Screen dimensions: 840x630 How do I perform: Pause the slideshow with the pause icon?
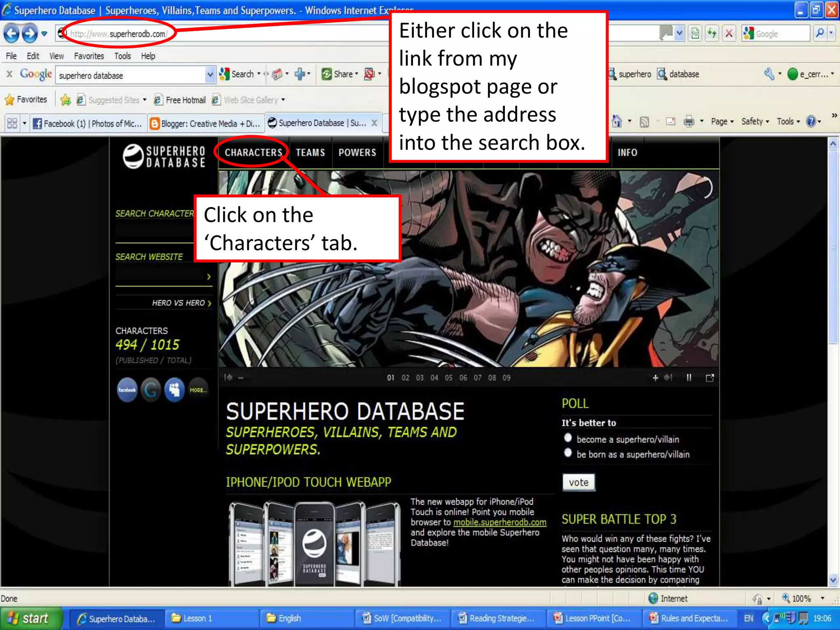pyautogui.click(x=689, y=378)
